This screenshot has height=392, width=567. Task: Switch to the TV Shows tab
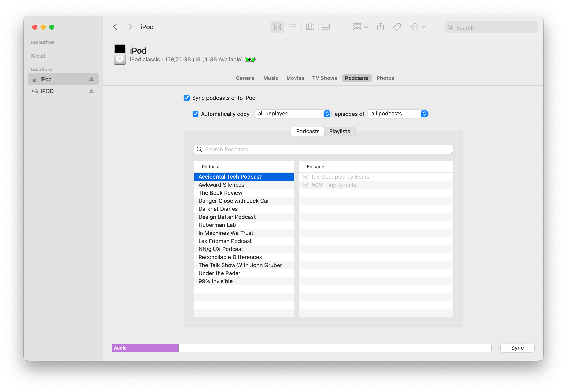[x=324, y=78]
